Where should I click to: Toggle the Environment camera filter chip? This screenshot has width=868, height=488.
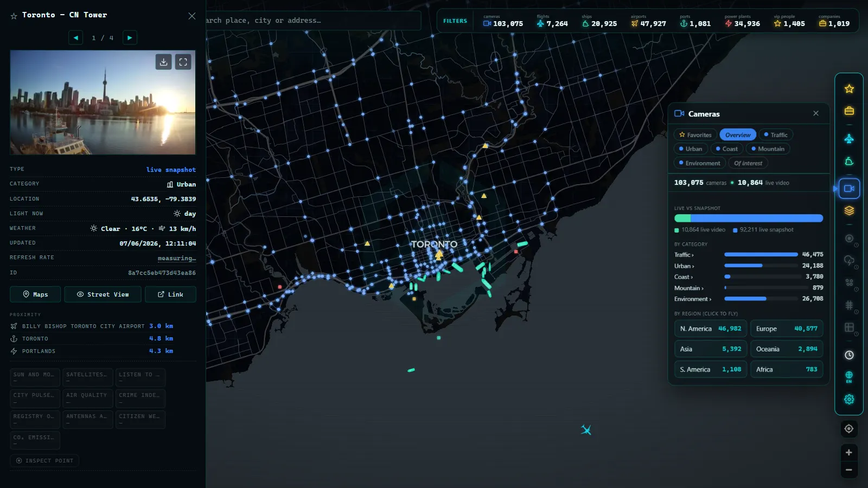click(699, 163)
